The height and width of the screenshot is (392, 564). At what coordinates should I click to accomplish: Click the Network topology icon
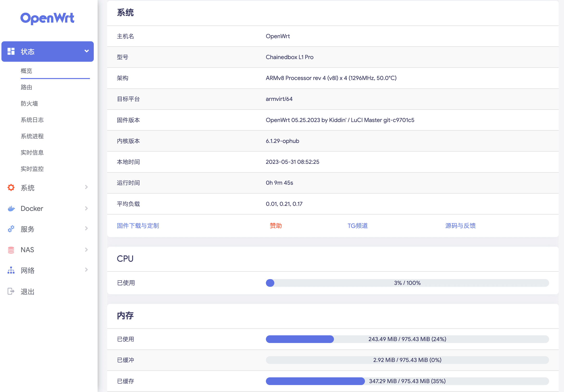pyautogui.click(x=11, y=270)
